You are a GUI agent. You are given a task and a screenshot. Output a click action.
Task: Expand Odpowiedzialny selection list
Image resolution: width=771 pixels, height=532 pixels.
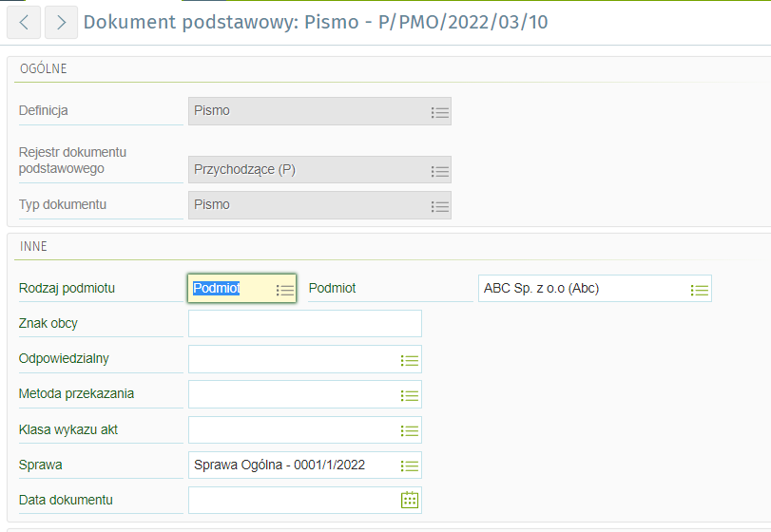click(410, 360)
